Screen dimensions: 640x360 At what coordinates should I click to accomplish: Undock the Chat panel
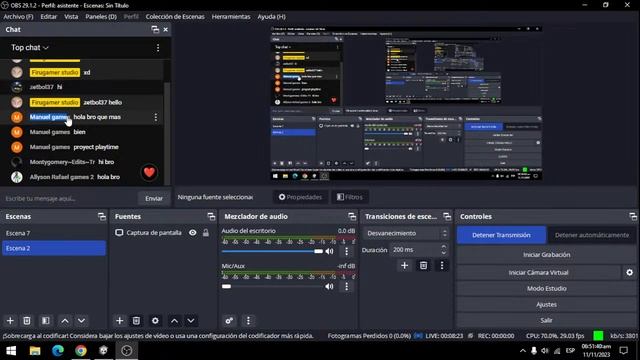(x=155, y=29)
